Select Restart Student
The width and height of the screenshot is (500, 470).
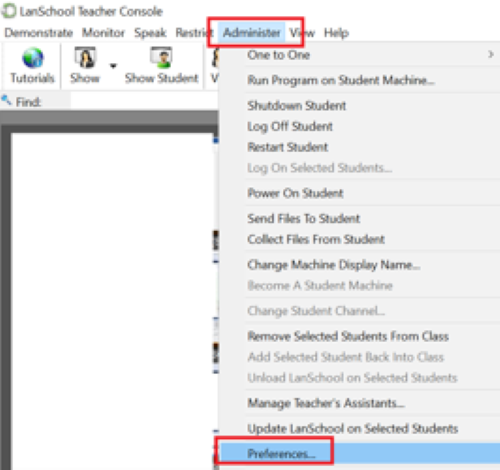click(288, 147)
